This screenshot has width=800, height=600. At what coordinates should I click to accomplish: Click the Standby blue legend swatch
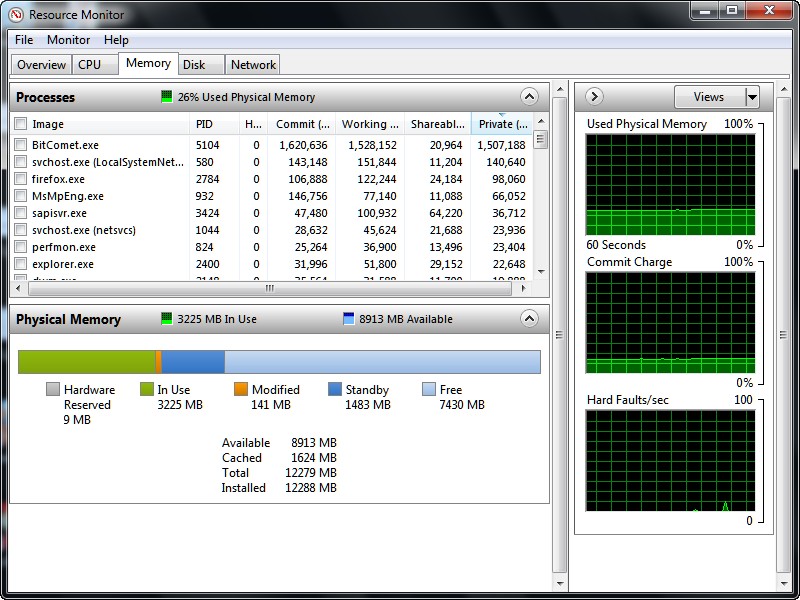[335, 389]
